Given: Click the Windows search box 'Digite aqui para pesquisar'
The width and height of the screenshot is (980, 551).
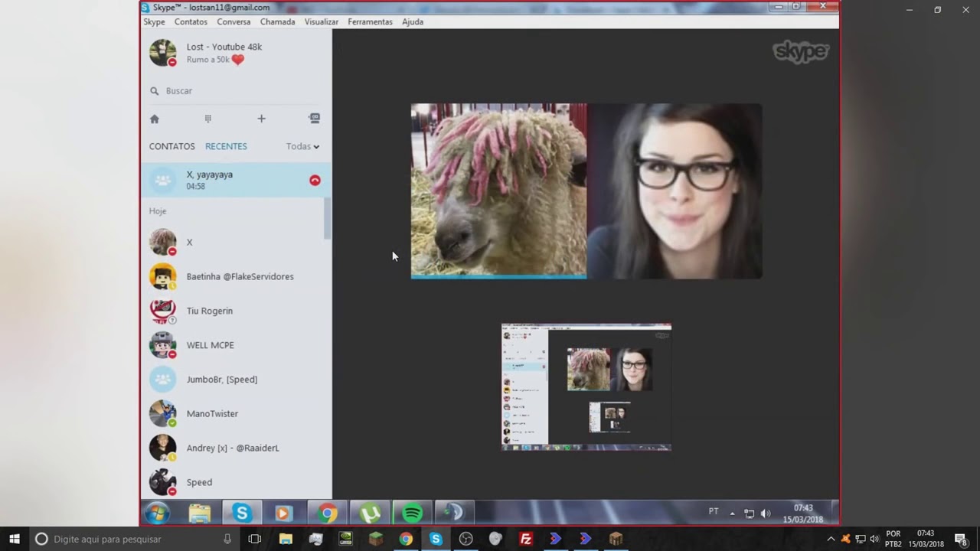Looking at the screenshot, I should [x=134, y=539].
